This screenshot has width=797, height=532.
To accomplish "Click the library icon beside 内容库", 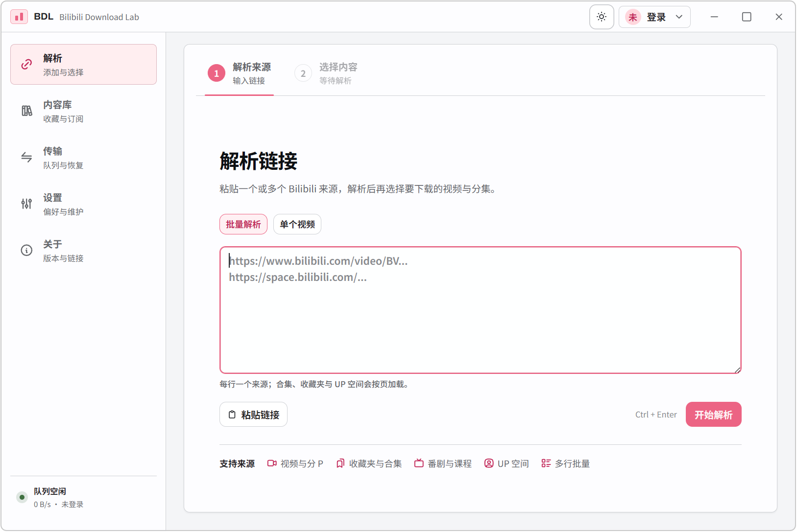I will 27,111.
